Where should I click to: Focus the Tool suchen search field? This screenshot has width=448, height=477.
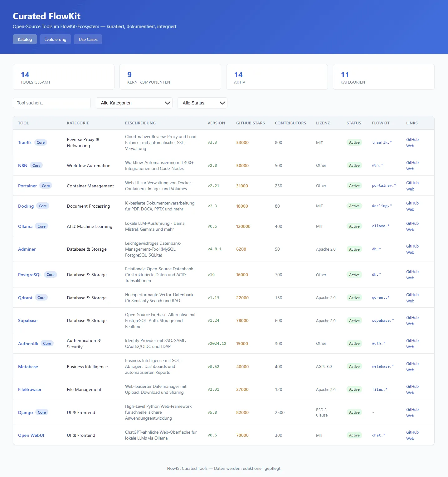52,103
